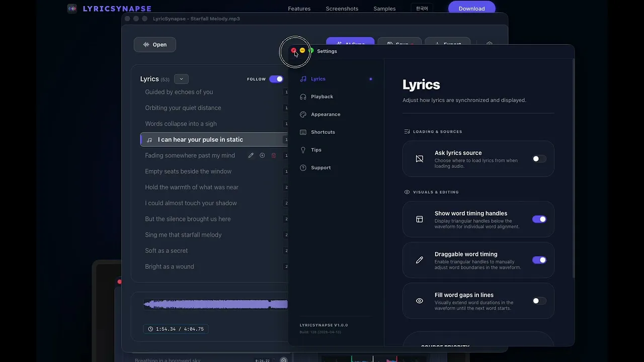Click the gear icon in main window toolbar

click(x=490, y=44)
